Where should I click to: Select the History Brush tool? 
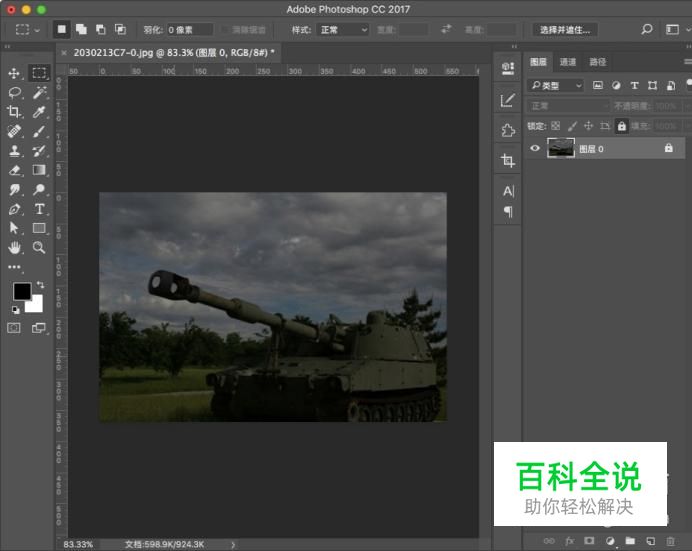[39, 150]
